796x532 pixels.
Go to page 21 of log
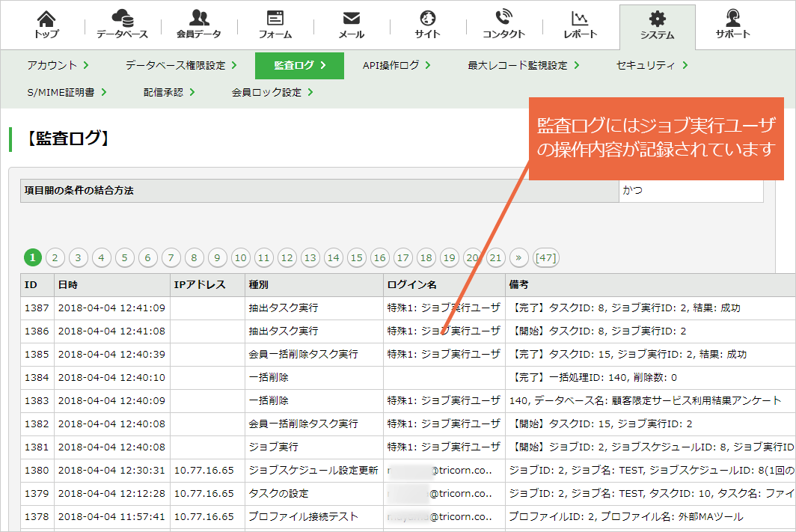(x=495, y=258)
